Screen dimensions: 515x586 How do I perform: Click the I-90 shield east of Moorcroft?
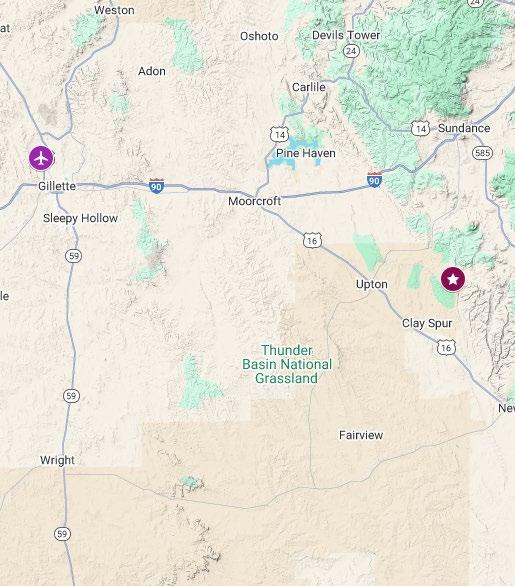[x=374, y=180]
